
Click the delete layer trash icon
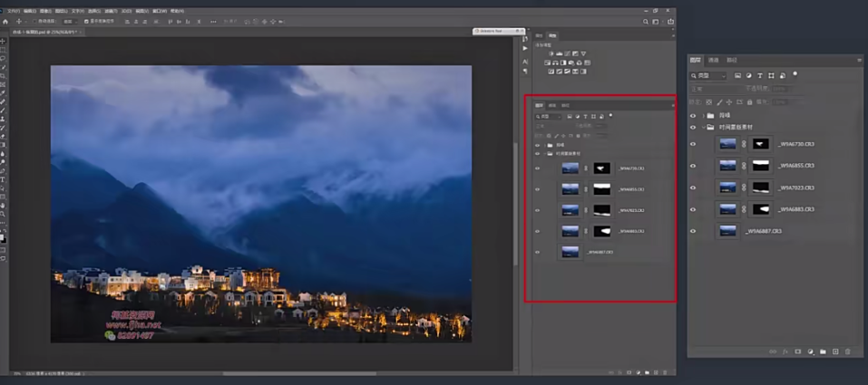[x=848, y=351]
